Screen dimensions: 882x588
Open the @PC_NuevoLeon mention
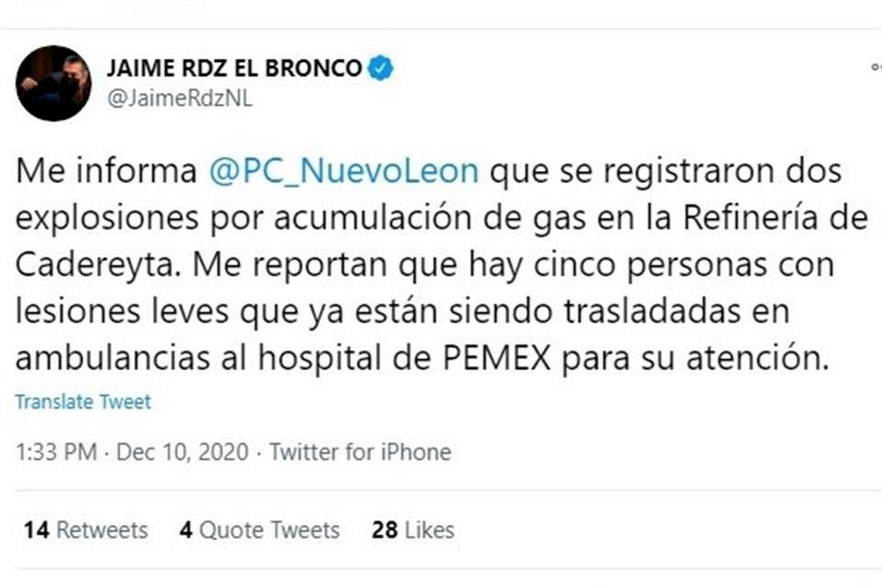[x=344, y=171]
